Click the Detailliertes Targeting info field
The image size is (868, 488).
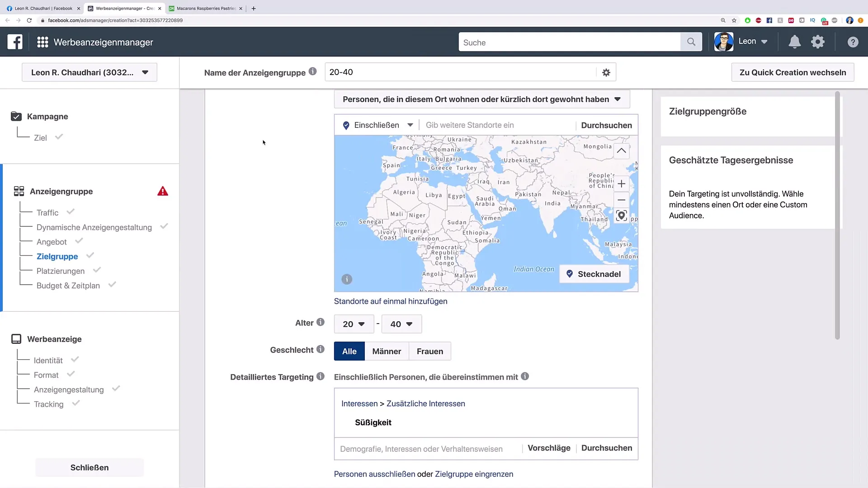point(320,376)
